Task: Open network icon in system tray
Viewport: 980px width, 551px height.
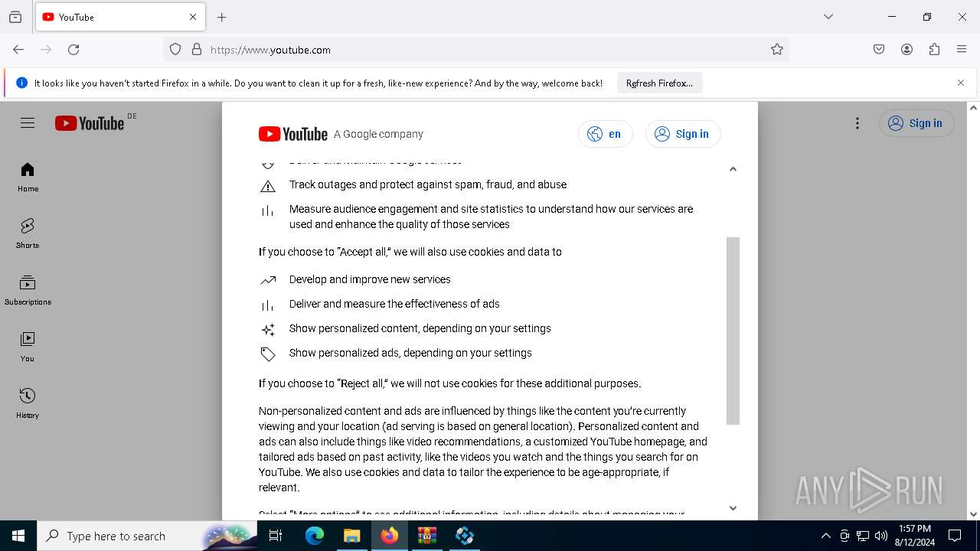Action: coord(863,536)
